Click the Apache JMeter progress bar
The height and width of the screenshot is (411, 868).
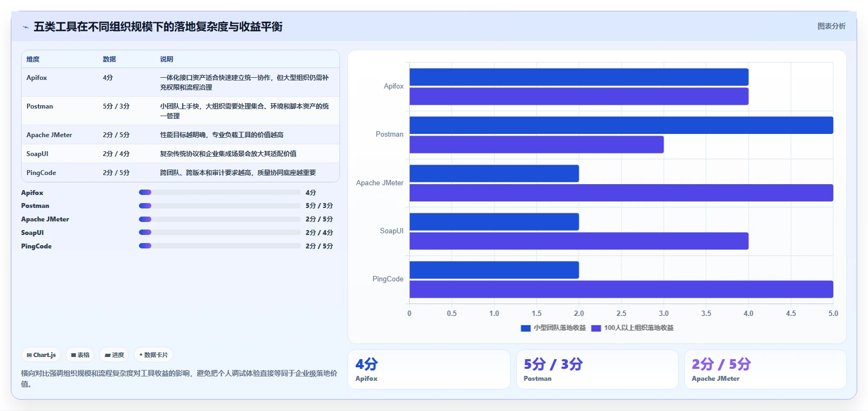point(219,219)
